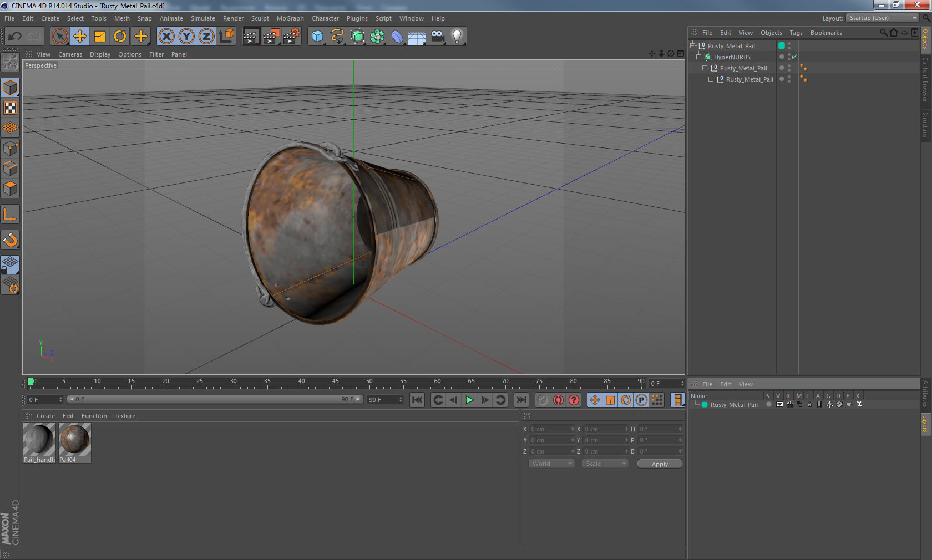Open the Layout Startup (User) dropdown

click(x=883, y=18)
